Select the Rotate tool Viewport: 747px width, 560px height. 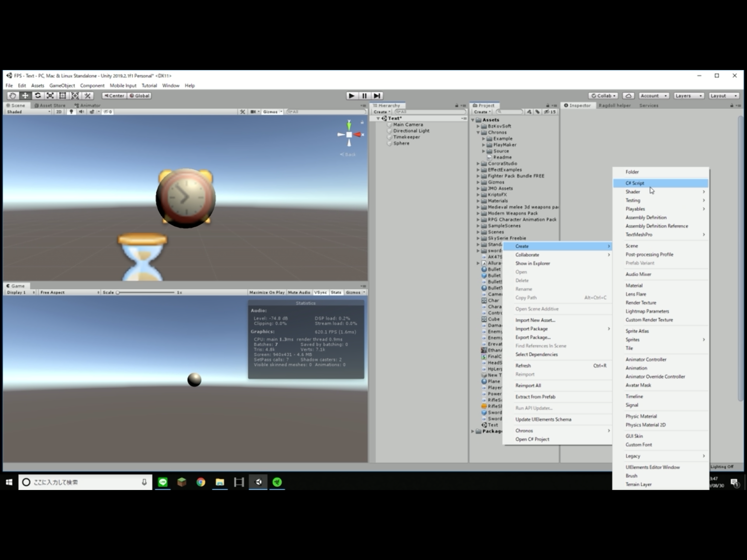click(x=38, y=96)
